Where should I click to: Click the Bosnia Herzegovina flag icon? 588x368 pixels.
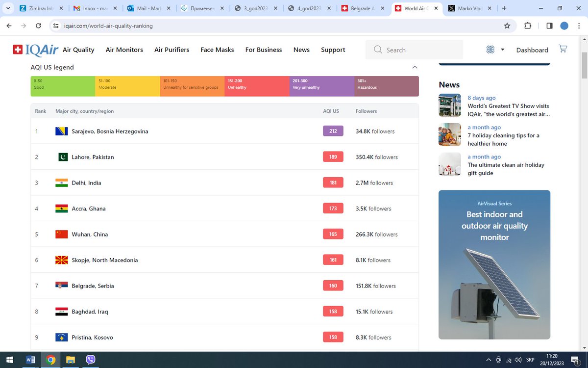pos(62,131)
